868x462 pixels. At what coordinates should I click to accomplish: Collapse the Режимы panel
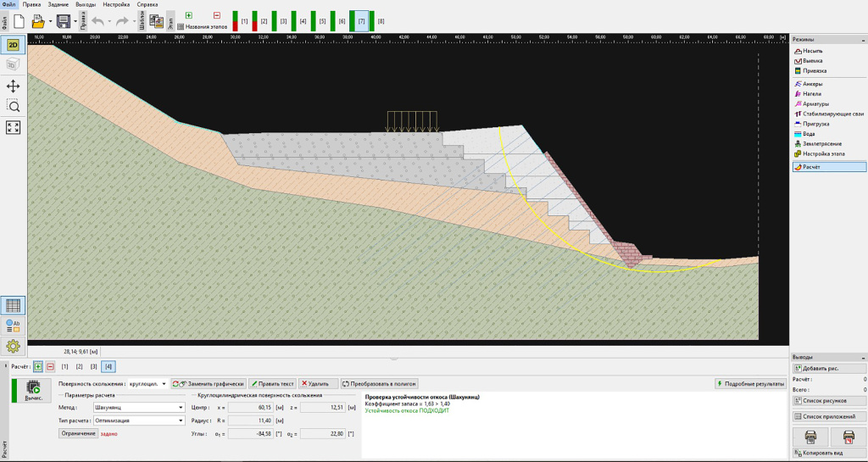(862, 40)
